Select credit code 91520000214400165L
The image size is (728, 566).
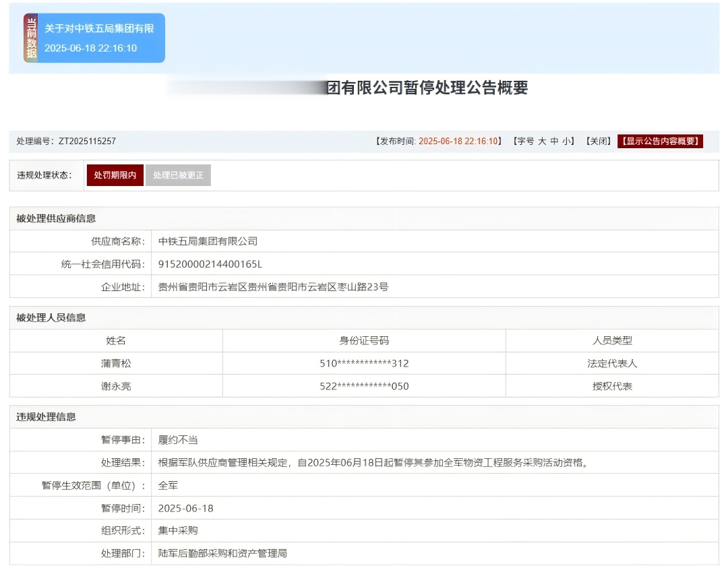click(x=210, y=264)
